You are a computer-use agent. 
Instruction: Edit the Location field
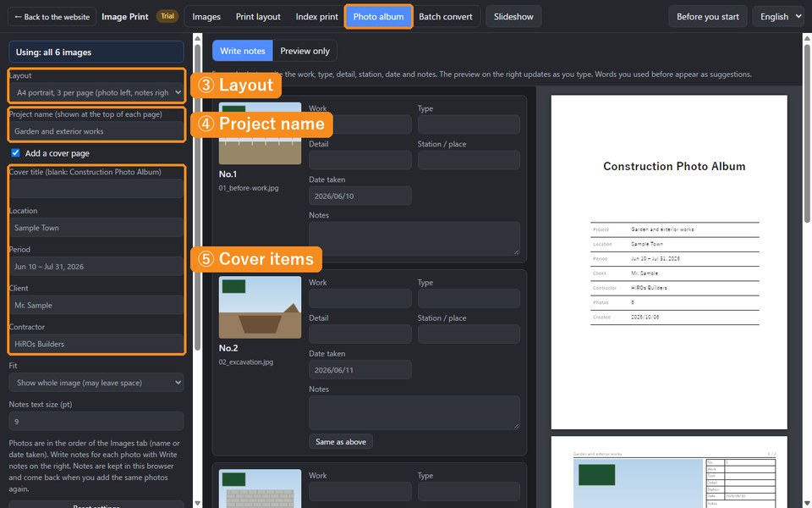[96, 228]
